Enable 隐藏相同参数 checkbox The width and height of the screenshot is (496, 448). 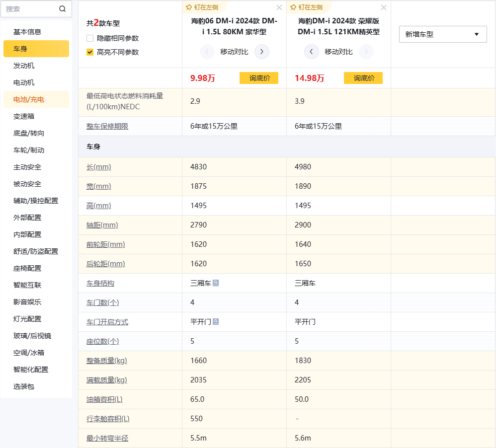[90, 38]
